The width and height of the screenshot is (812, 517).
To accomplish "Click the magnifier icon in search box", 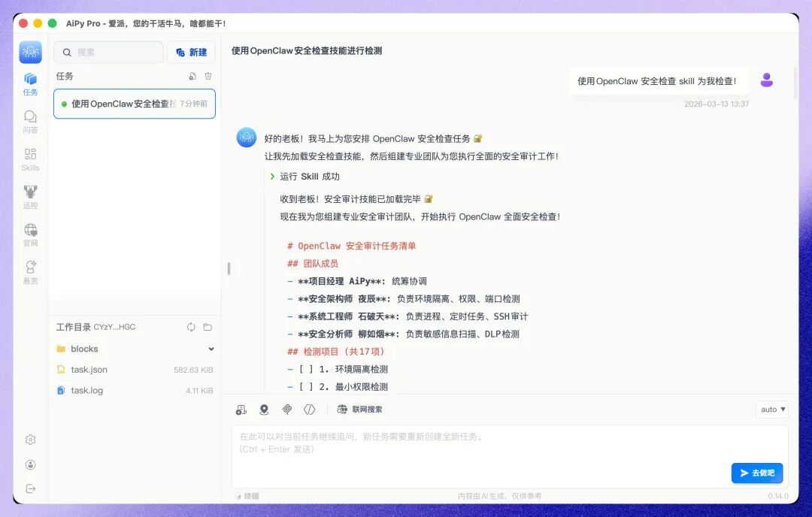I will (67, 53).
